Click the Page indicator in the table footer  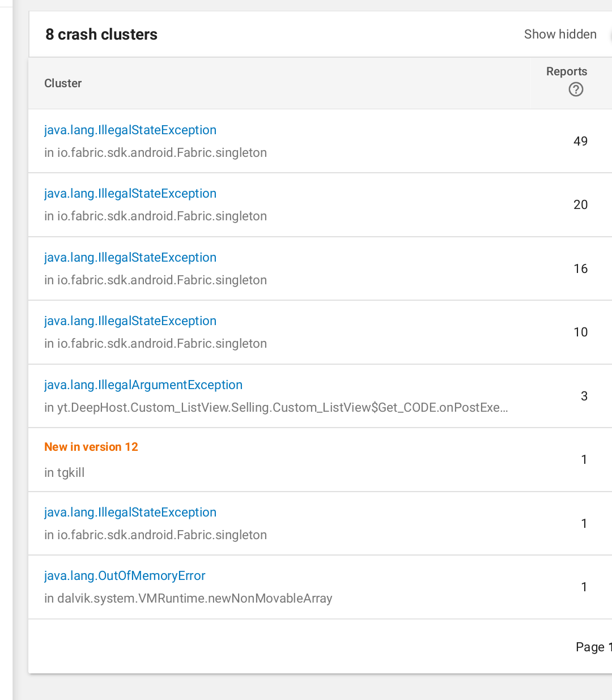click(x=592, y=647)
